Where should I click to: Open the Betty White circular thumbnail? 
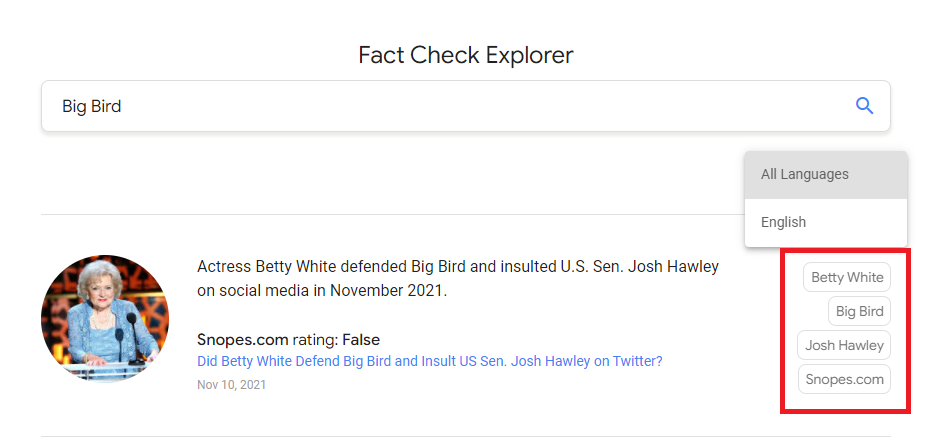click(x=105, y=317)
